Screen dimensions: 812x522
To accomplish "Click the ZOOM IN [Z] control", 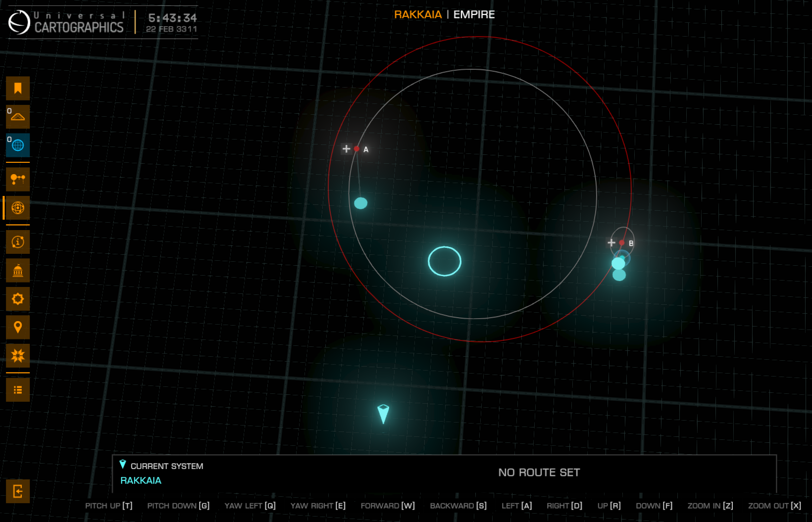I will (x=710, y=506).
